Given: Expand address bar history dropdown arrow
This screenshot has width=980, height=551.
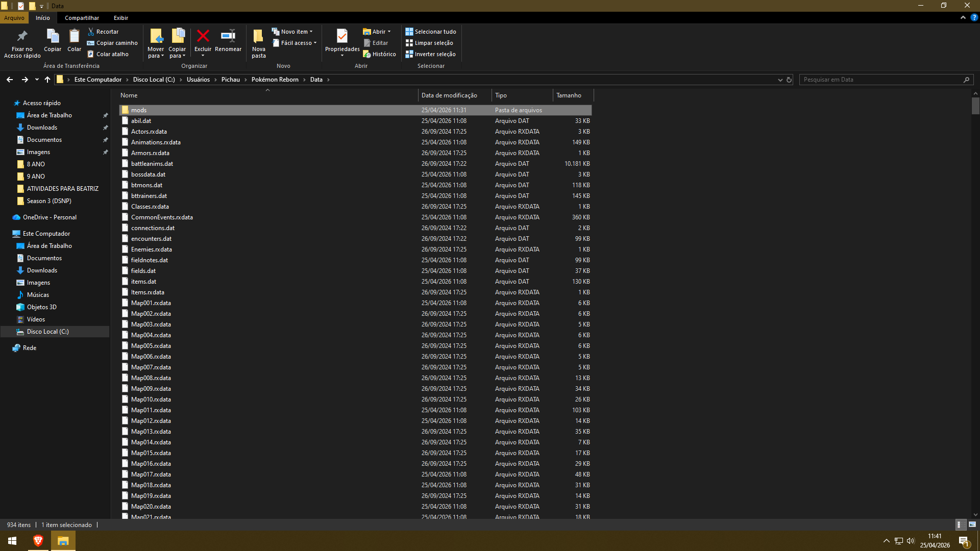Looking at the screenshot, I should tap(780, 80).
